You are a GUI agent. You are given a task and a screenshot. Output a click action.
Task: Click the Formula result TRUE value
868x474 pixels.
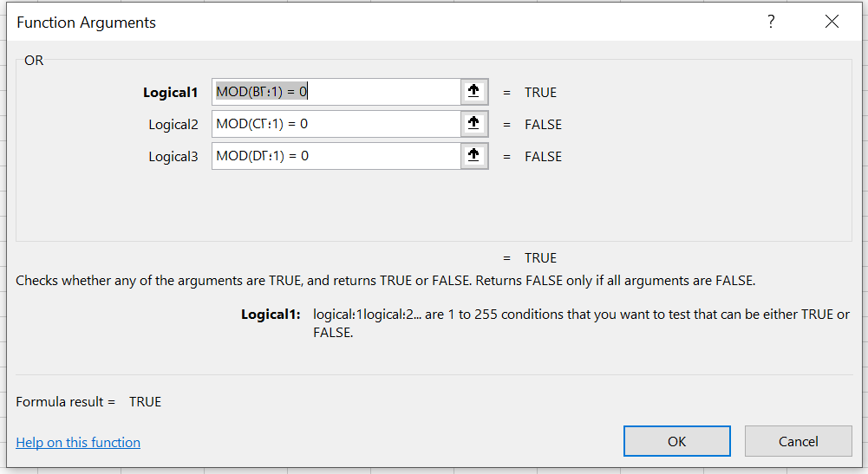145,401
